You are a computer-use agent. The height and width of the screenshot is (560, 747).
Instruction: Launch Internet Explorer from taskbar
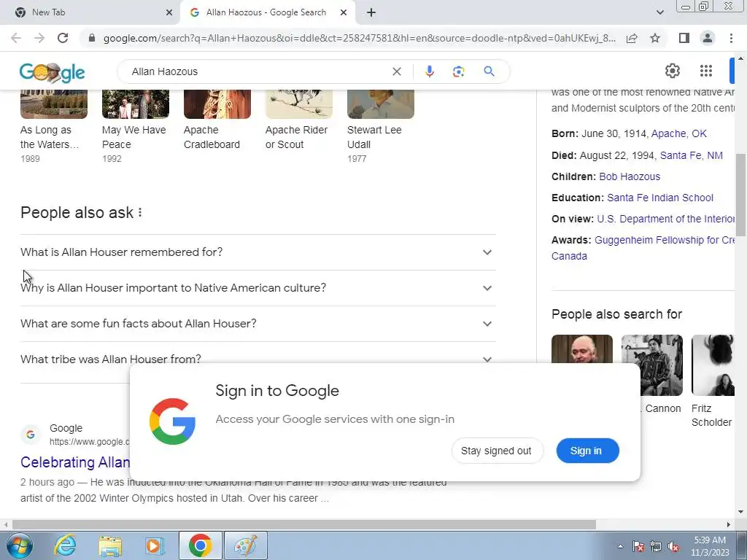pos(65,545)
